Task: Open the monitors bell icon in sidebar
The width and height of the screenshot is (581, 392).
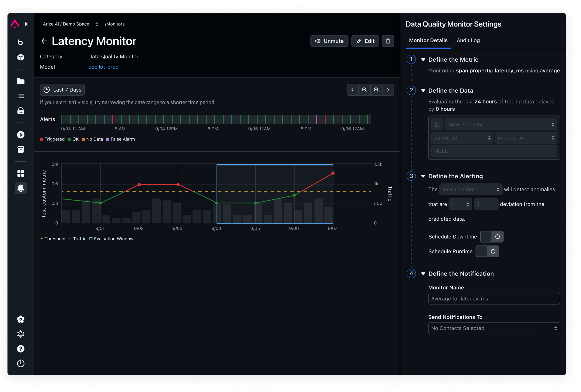Action: coord(21,188)
